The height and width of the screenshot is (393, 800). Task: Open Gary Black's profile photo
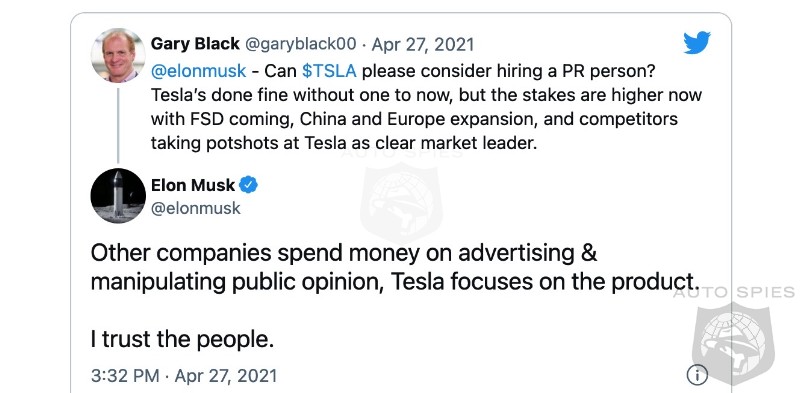[118, 55]
